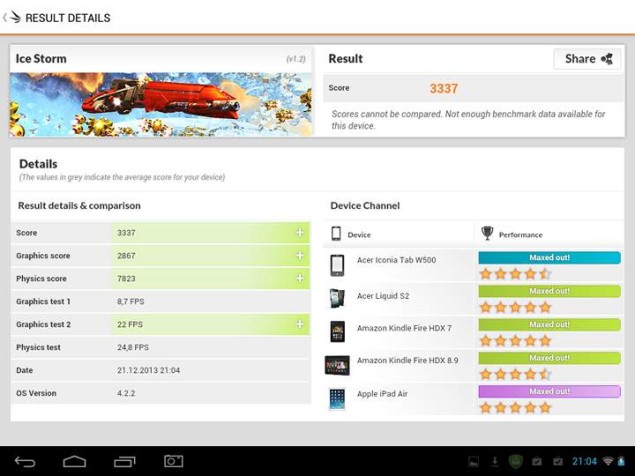Click the Share button
The image size is (635, 476).
(587, 59)
